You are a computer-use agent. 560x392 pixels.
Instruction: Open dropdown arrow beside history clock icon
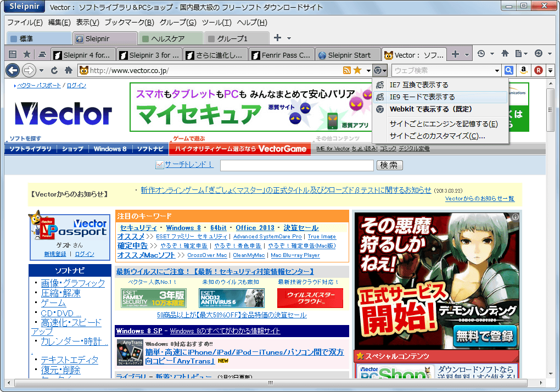click(492, 54)
